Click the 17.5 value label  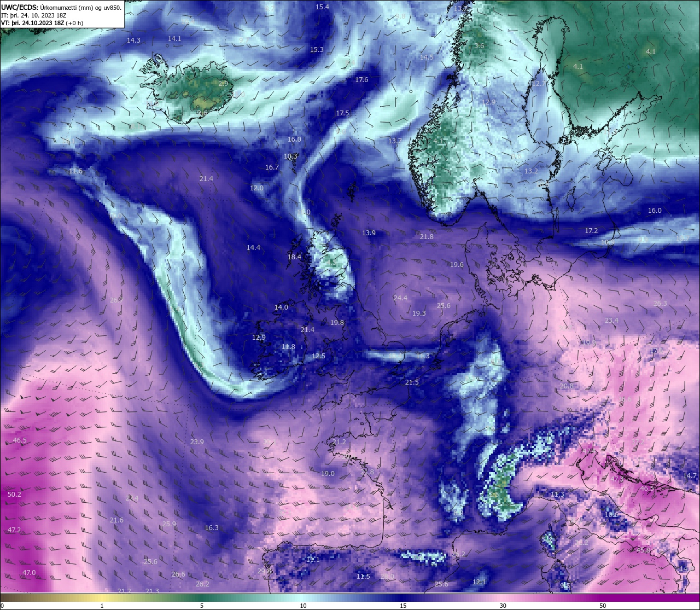[342, 113]
